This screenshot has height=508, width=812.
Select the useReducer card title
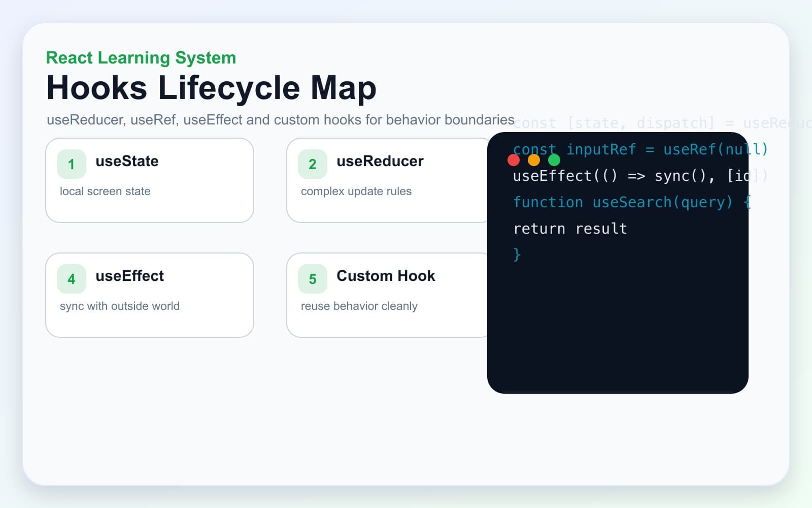pos(380,161)
